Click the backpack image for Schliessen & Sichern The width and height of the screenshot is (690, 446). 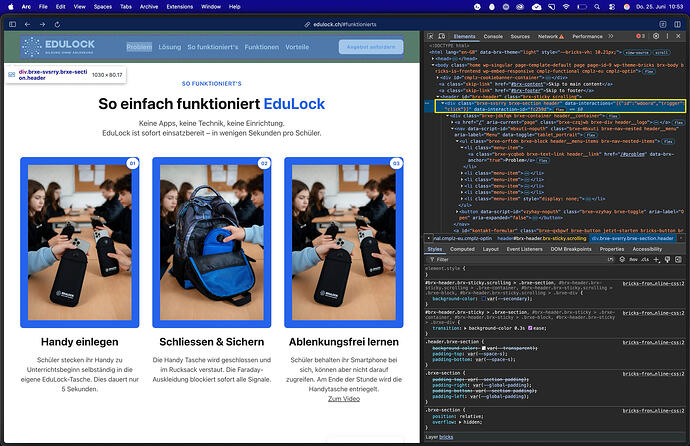(212, 242)
